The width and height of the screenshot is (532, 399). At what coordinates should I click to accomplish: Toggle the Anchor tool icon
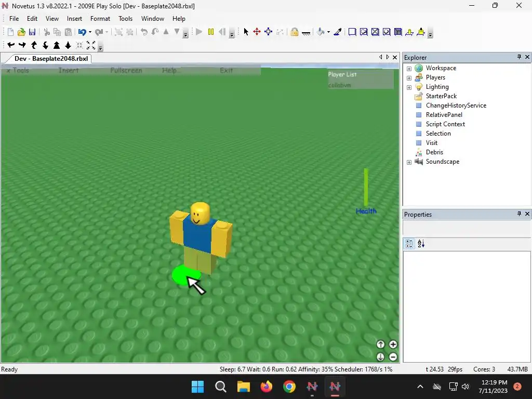[x=306, y=33]
